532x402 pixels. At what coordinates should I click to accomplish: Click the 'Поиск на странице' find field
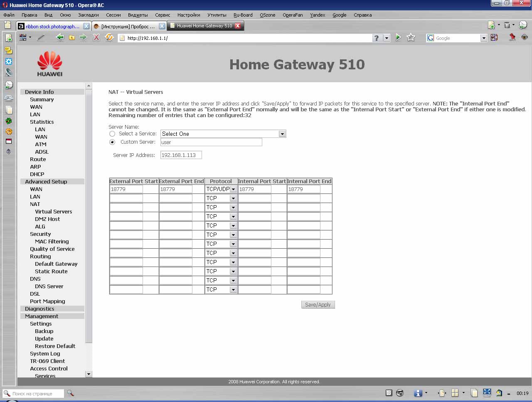[x=34, y=393]
